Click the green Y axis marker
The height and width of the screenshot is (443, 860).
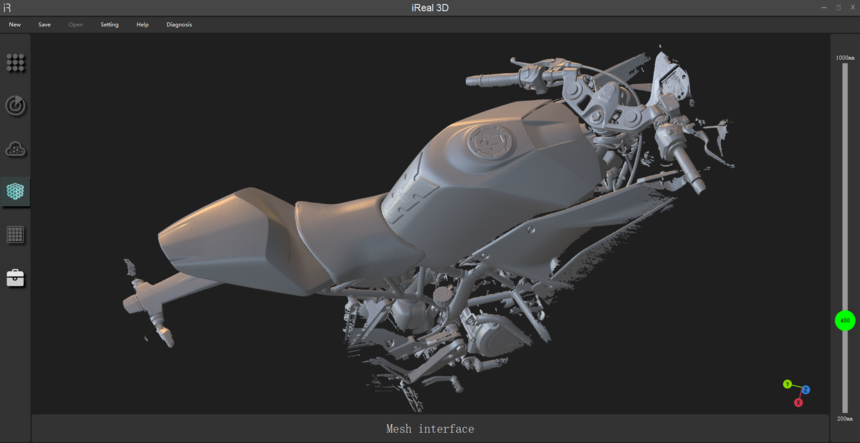tap(787, 384)
